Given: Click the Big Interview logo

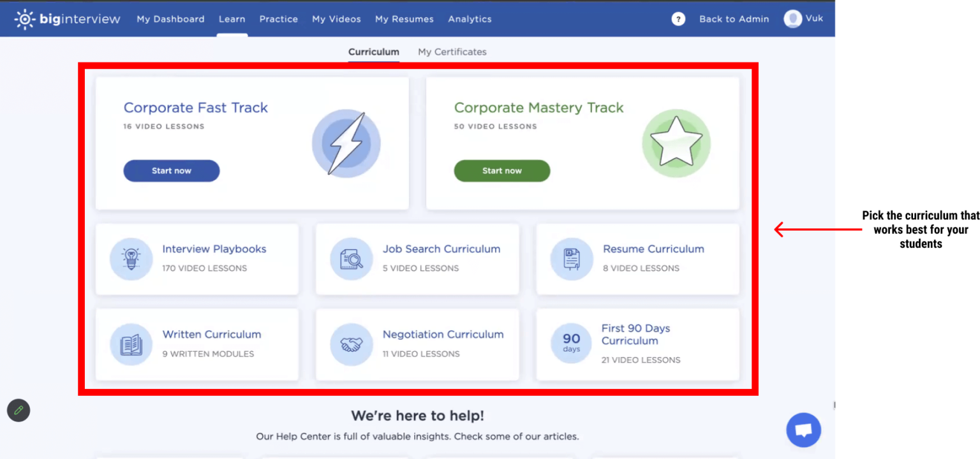Looking at the screenshot, I should point(67,19).
